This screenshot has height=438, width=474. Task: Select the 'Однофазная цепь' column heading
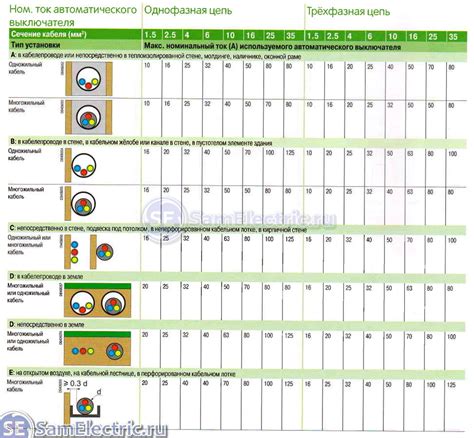[x=188, y=10]
